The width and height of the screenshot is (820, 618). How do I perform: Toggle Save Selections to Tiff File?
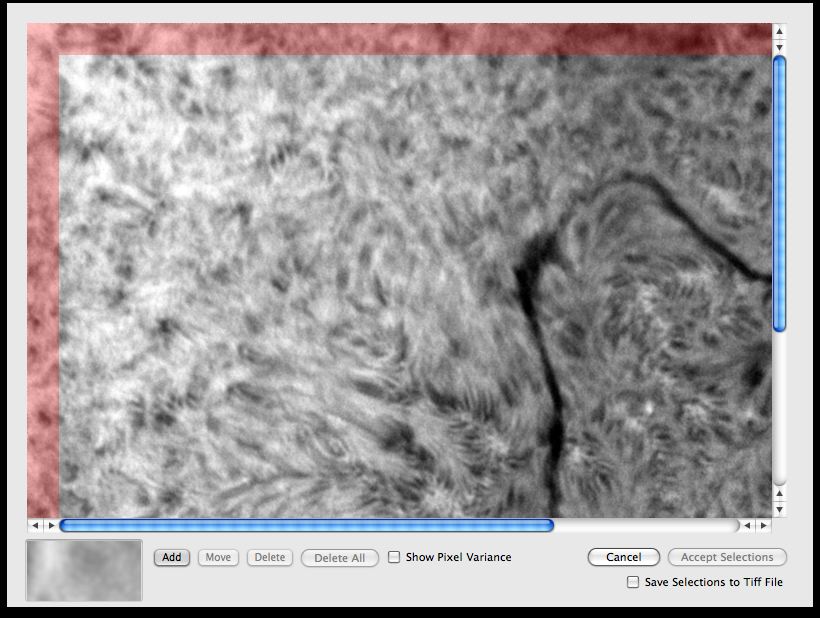tap(633, 582)
